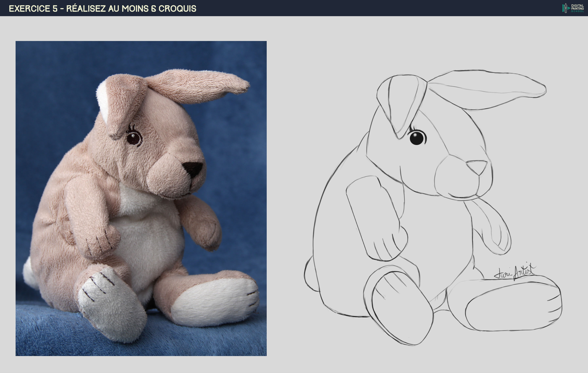Click the sketched bunny's round tail
Image resolution: width=588 pixels, height=373 pixels.
point(311,274)
